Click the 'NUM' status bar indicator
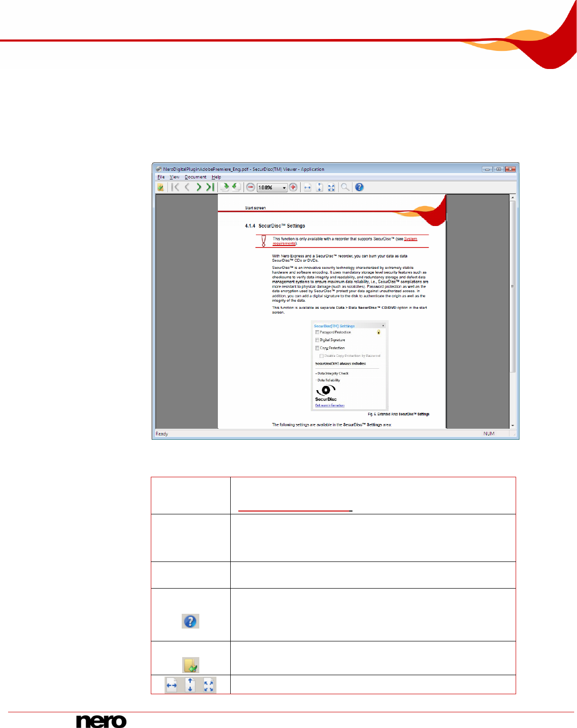577x728 pixels. (489, 433)
